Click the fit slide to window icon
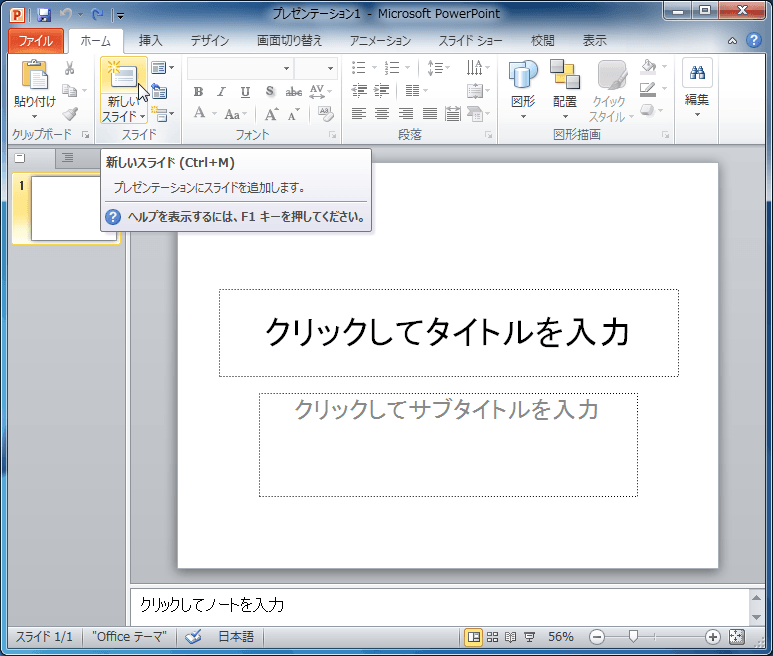 (x=737, y=637)
